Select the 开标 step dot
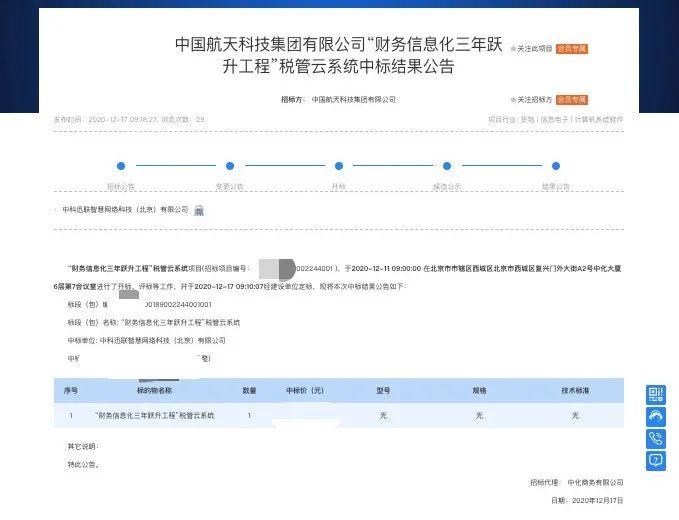The height and width of the screenshot is (520, 679). click(x=339, y=166)
